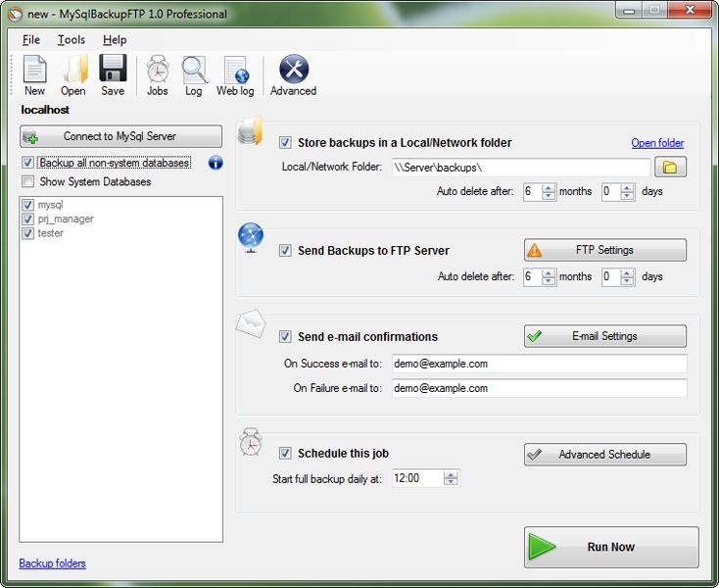
Task: Uncheck the tester database
Action: click(28, 233)
